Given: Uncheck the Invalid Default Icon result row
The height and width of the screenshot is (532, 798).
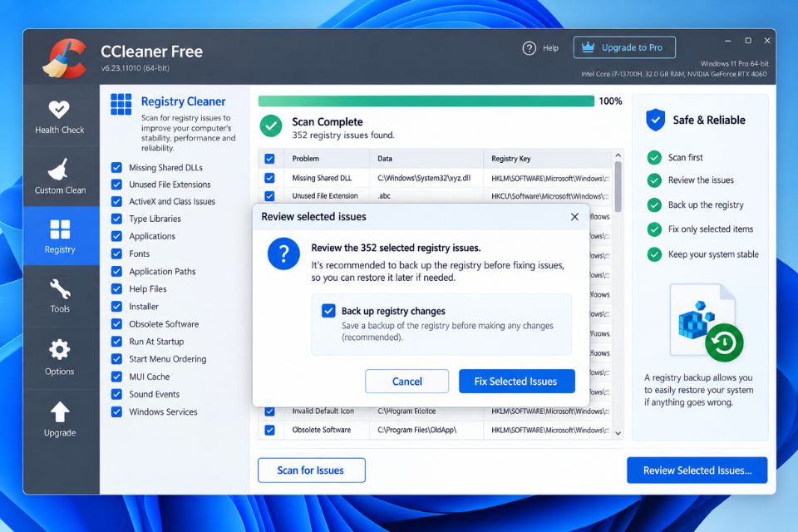Looking at the screenshot, I should pos(269,411).
